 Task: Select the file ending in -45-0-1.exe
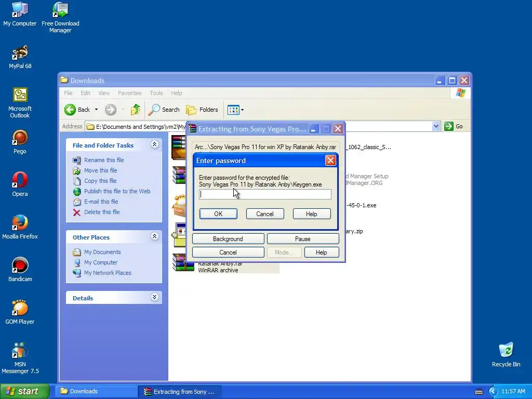(362, 205)
